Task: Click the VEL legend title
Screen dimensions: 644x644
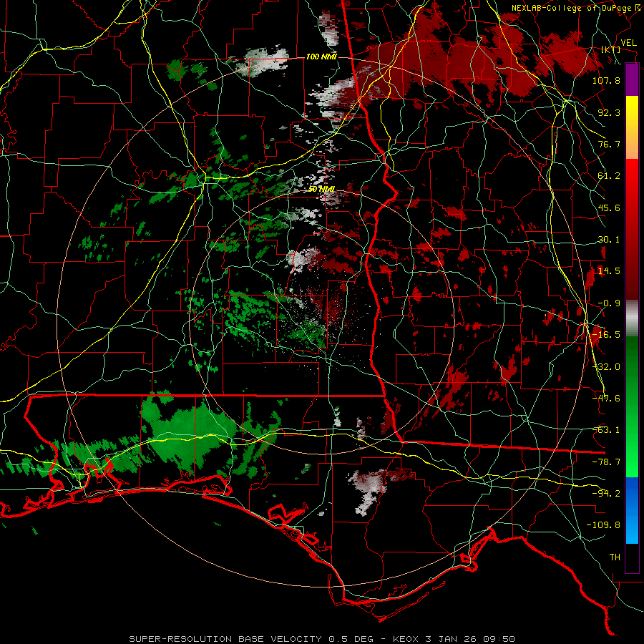Action: (628, 43)
